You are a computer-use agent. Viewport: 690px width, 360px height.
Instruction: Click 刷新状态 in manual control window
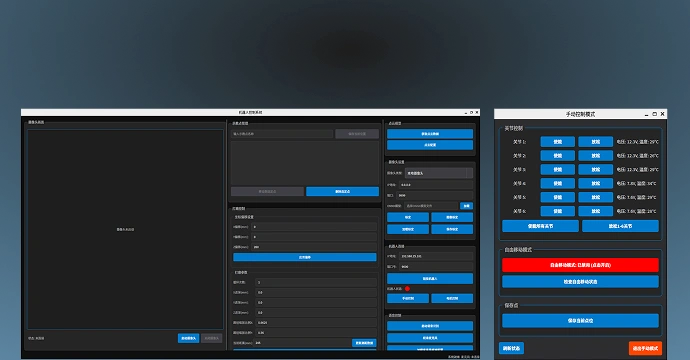click(x=511, y=348)
